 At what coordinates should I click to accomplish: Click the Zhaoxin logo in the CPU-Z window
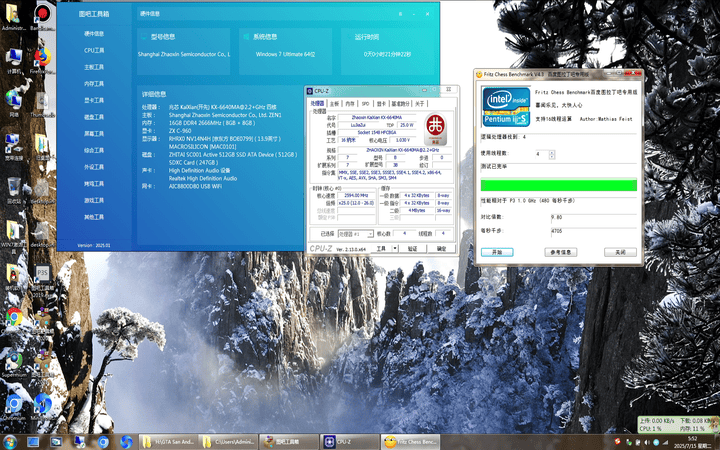pyautogui.click(x=435, y=129)
